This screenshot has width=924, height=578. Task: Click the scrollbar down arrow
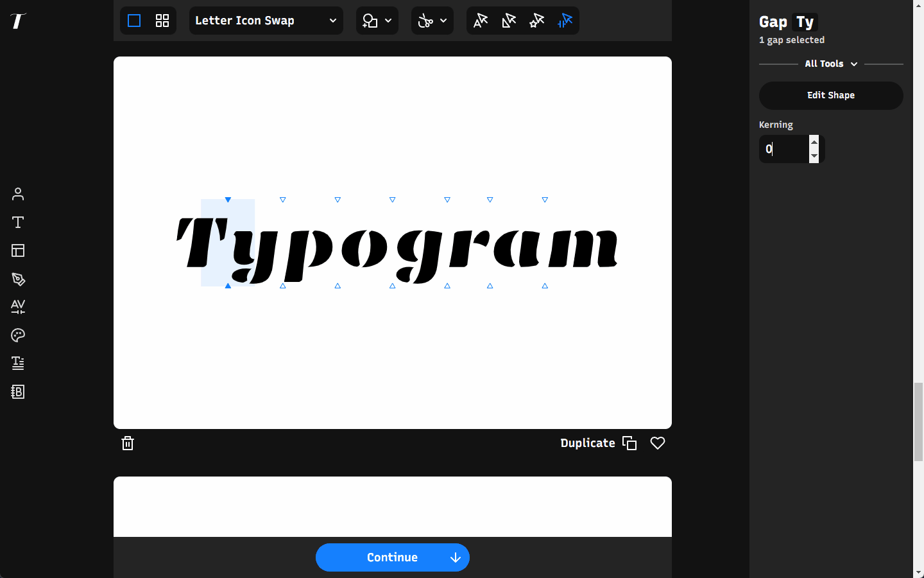pyautogui.click(x=918, y=572)
